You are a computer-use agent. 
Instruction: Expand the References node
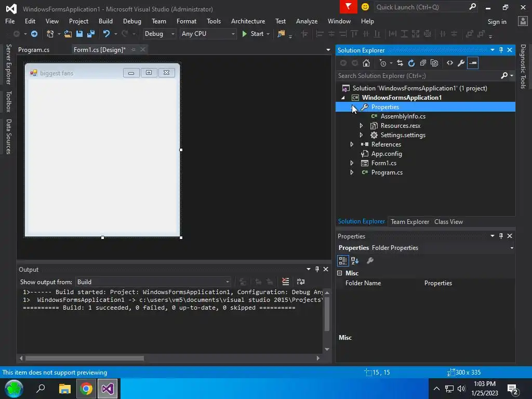point(352,144)
